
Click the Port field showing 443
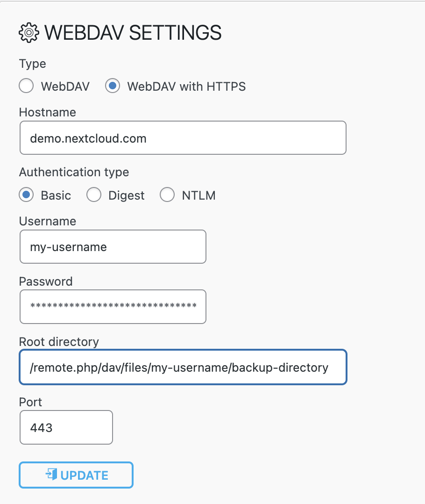(x=66, y=427)
